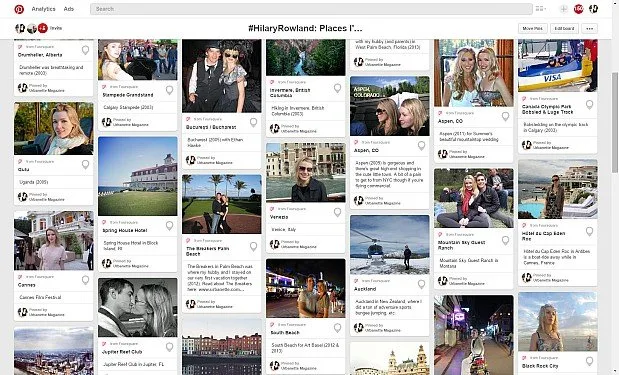
Task: Open The Breakers palm tree photo
Action: pyautogui.click(x=222, y=204)
